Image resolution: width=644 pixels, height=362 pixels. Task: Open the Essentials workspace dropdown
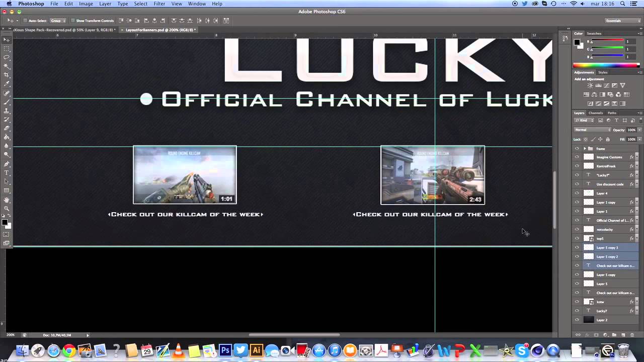point(623,21)
